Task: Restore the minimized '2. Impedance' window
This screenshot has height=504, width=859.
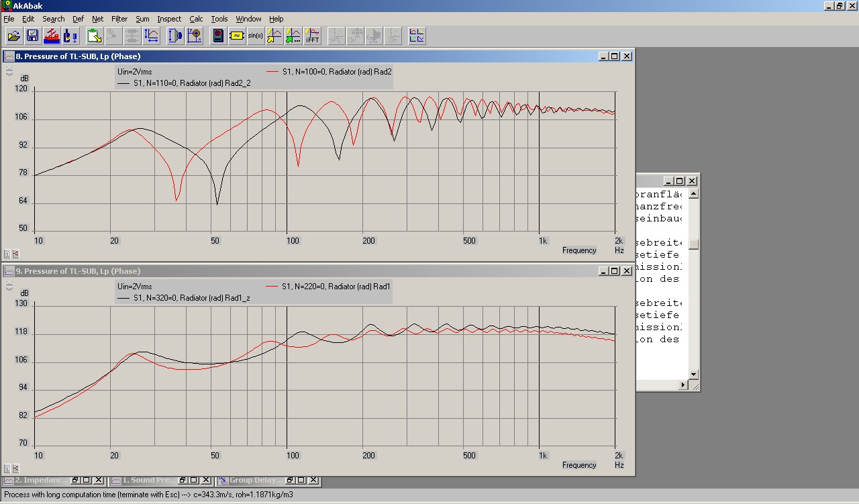Action: pos(75,481)
